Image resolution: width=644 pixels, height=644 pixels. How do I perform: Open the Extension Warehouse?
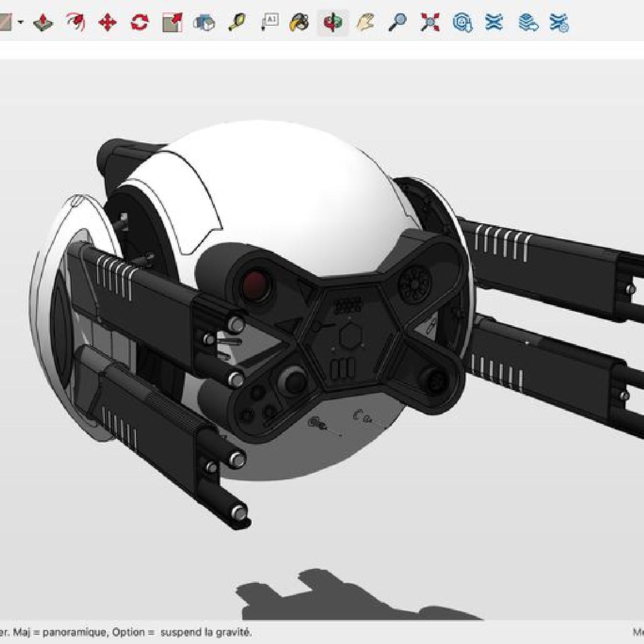click(x=494, y=23)
